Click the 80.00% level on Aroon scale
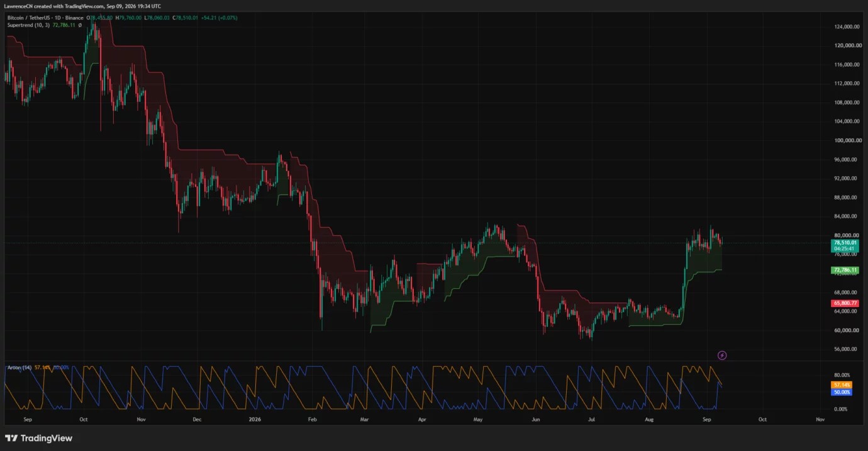 click(842, 375)
